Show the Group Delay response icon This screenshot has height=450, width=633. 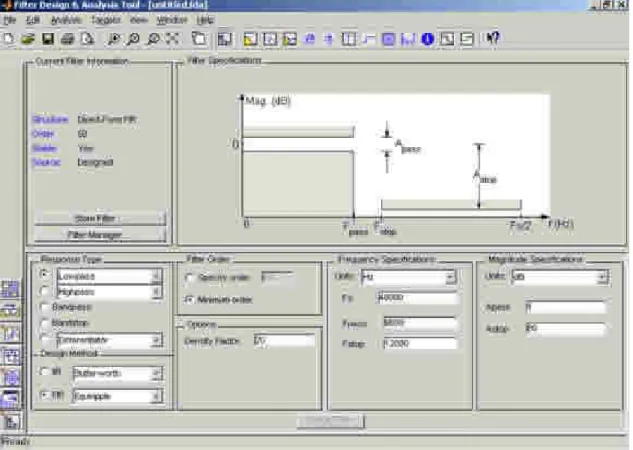(310, 39)
